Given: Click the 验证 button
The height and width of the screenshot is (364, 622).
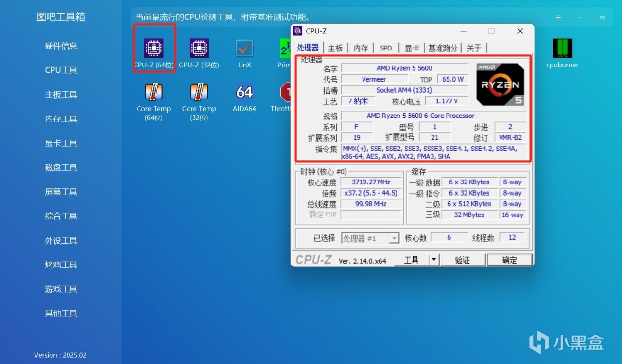Looking at the screenshot, I should 463,260.
